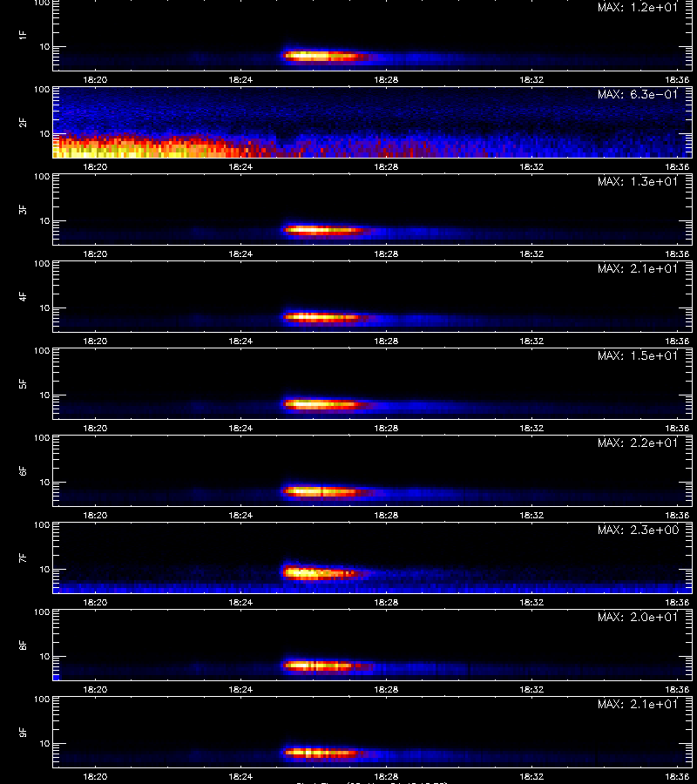Select the MAX: 2.3e+00 readout
The image size is (697, 784).
[638, 530]
